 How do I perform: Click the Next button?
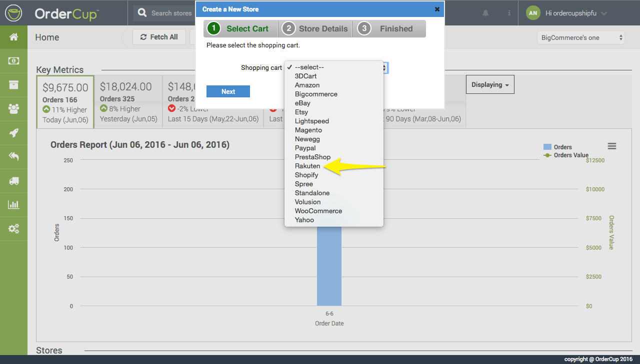pyautogui.click(x=228, y=91)
